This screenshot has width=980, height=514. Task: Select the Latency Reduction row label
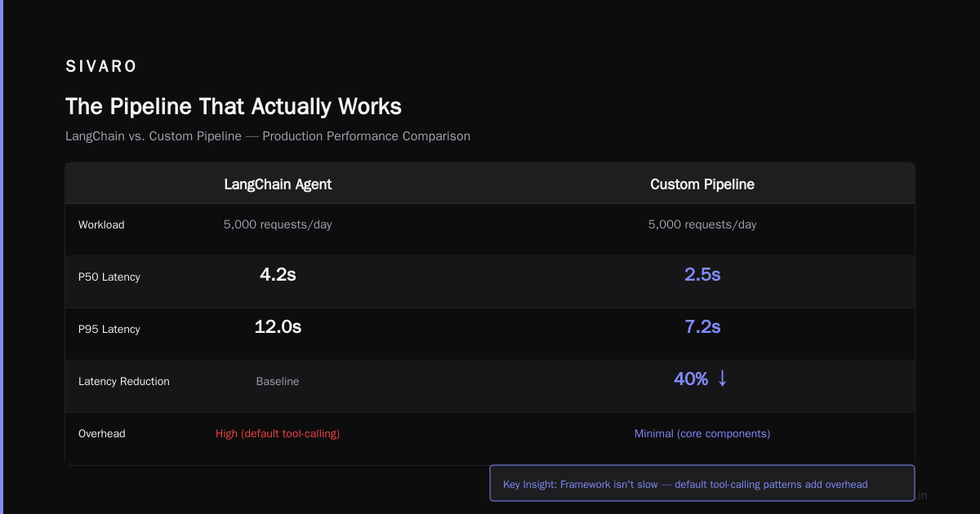(x=124, y=381)
